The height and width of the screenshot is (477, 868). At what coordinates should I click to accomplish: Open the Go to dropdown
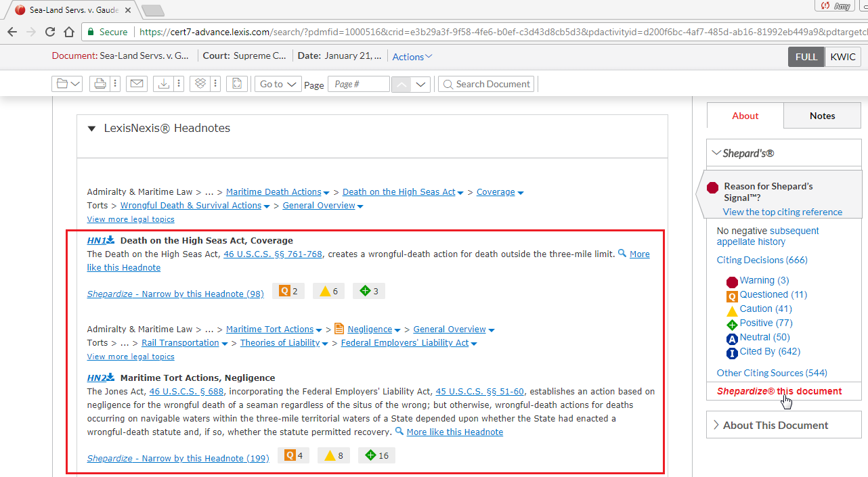(278, 84)
